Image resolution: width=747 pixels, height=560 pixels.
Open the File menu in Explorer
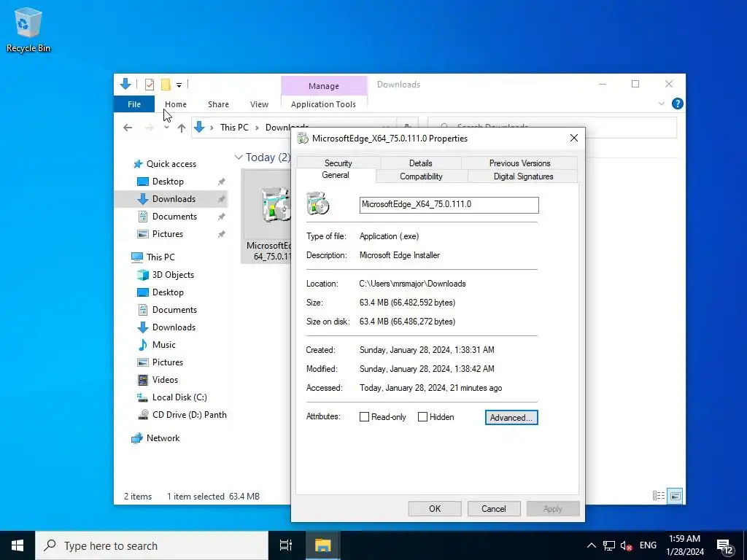(134, 104)
